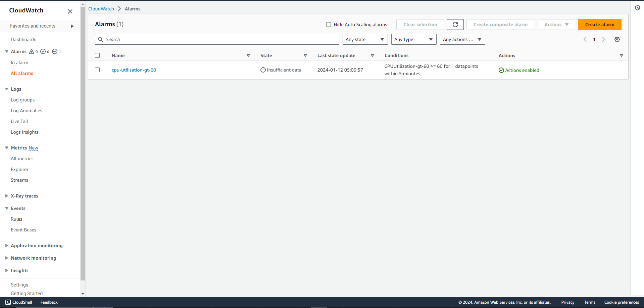This screenshot has width=644, height=308.
Task: Select All alarms sidebar item
Action: [x=22, y=73]
